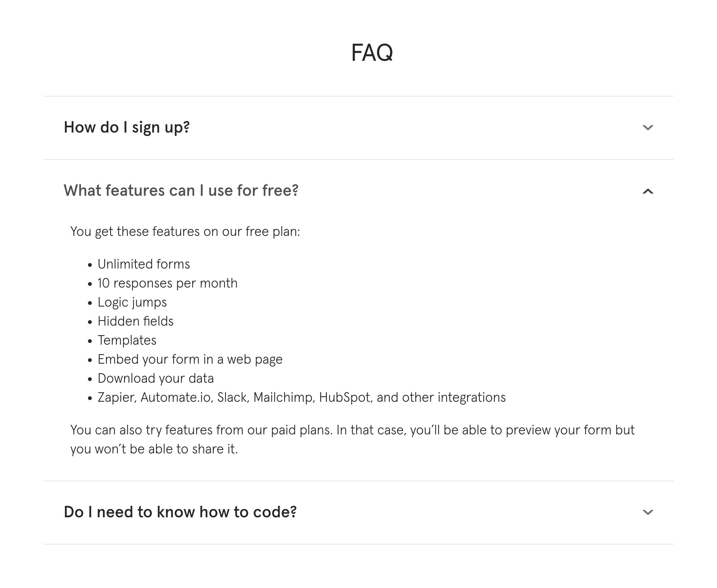
Task: Click the "How do I sign up?" heading text
Action: click(x=127, y=127)
